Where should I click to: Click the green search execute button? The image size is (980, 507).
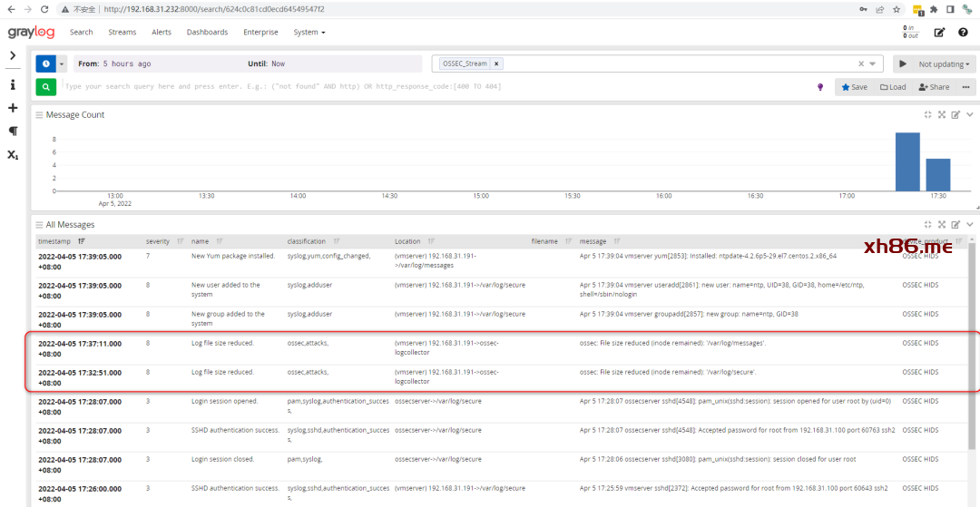(x=45, y=87)
